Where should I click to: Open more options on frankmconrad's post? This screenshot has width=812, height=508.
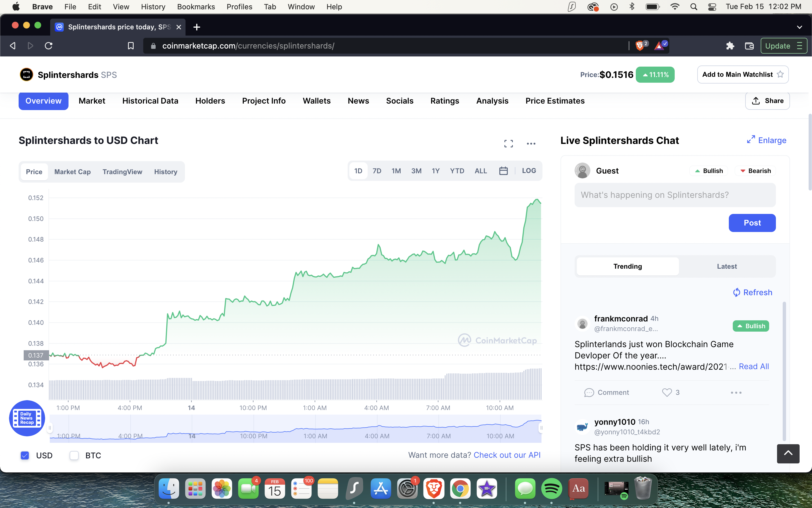(x=736, y=392)
